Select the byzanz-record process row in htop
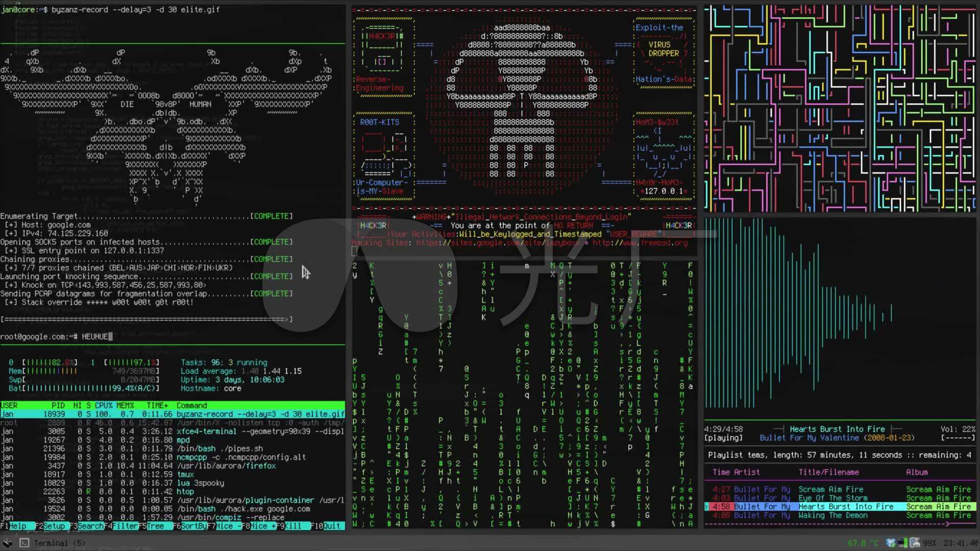This screenshot has width=980, height=551. tap(173, 414)
